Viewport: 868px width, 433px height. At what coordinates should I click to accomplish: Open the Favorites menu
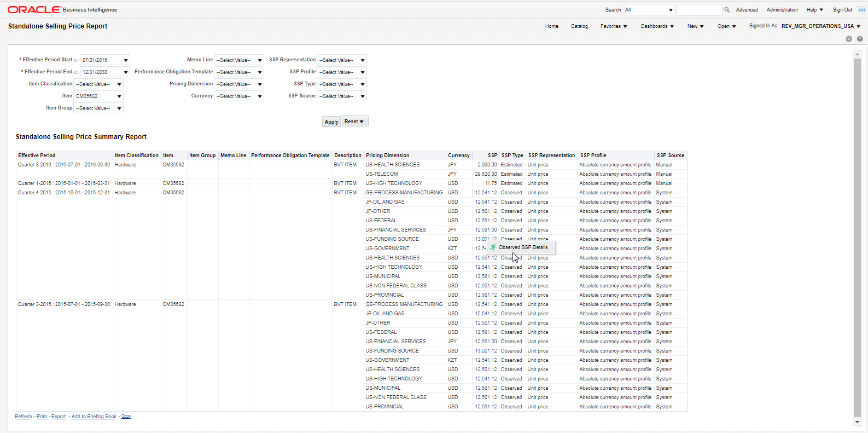click(614, 26)
